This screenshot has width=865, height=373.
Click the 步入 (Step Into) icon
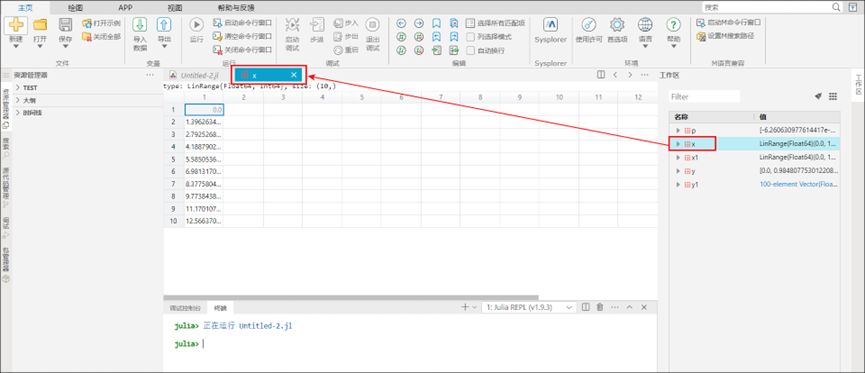(x=339, y=23)
